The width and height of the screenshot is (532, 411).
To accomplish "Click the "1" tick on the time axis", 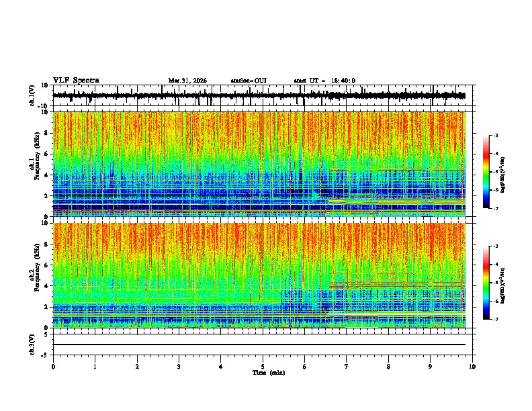I will click(95, 367).
